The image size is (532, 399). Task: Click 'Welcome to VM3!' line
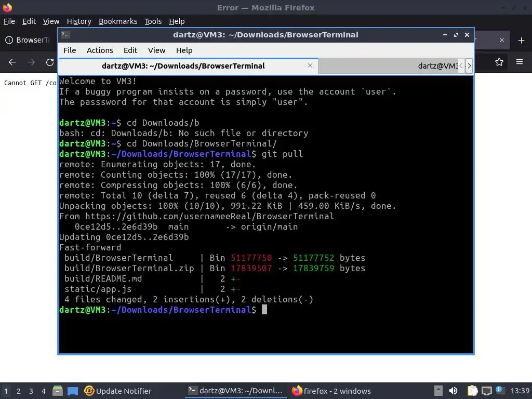click(98, 82)
